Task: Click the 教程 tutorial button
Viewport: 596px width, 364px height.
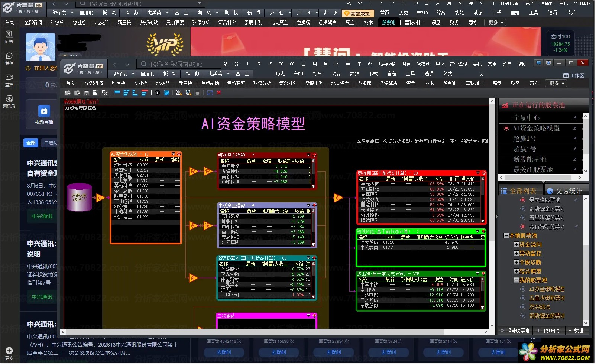Action: (576, 331)
